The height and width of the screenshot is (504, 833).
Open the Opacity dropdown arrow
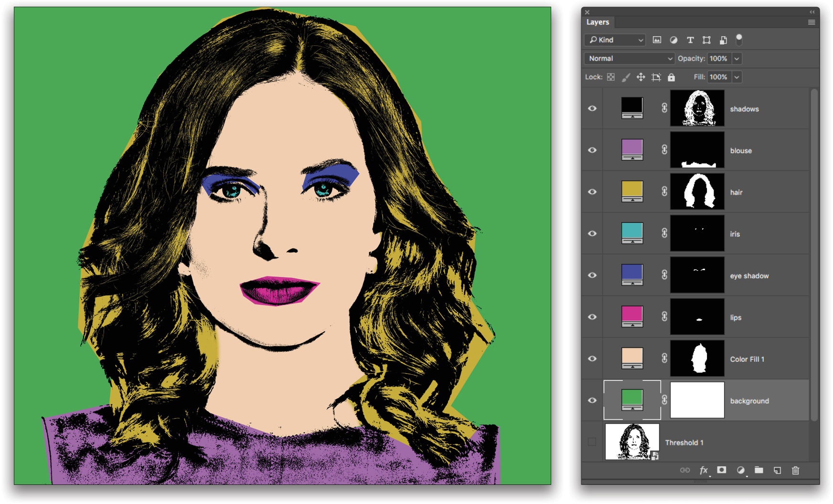(x=737, y=58)
